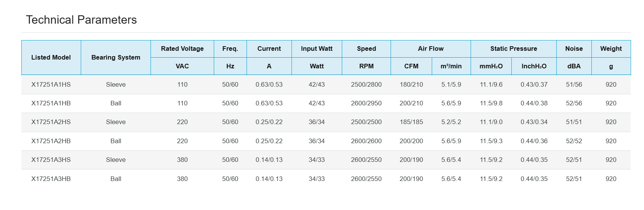Click speed value 2500/2800
The image size is (644, 210).
point(366,84)
